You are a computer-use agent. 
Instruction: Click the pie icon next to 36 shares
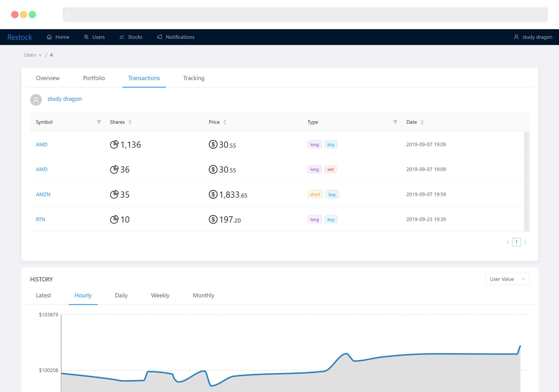[114, 169]
